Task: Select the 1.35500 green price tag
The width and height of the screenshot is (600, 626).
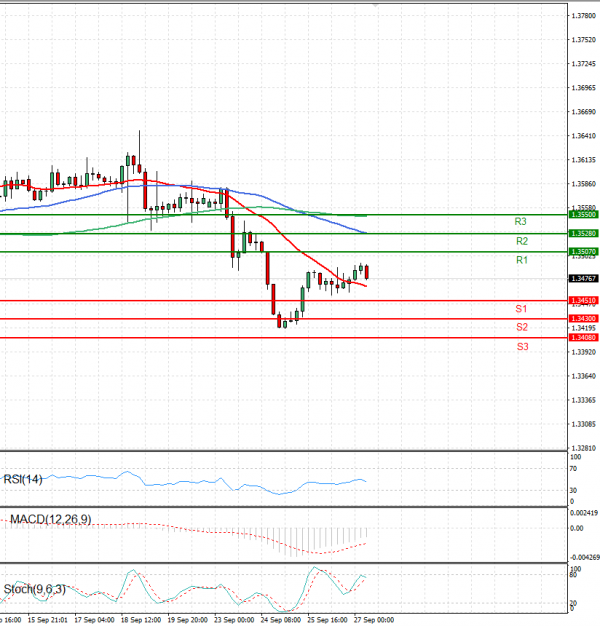Action: tap(583, 215)
